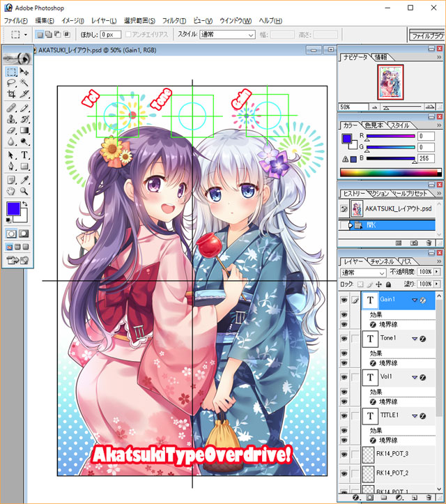Switch to Quick Mask mode
The image size is (446, 504).
24,234
